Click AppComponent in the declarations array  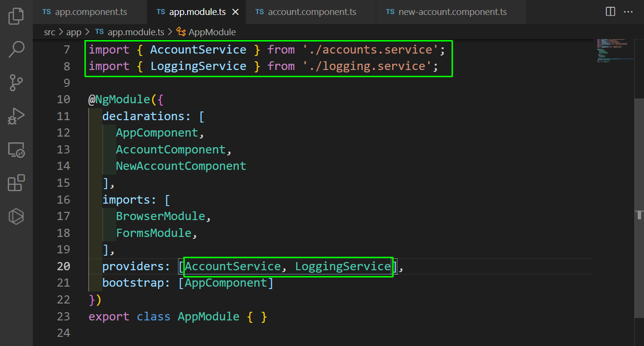point(157,133)
